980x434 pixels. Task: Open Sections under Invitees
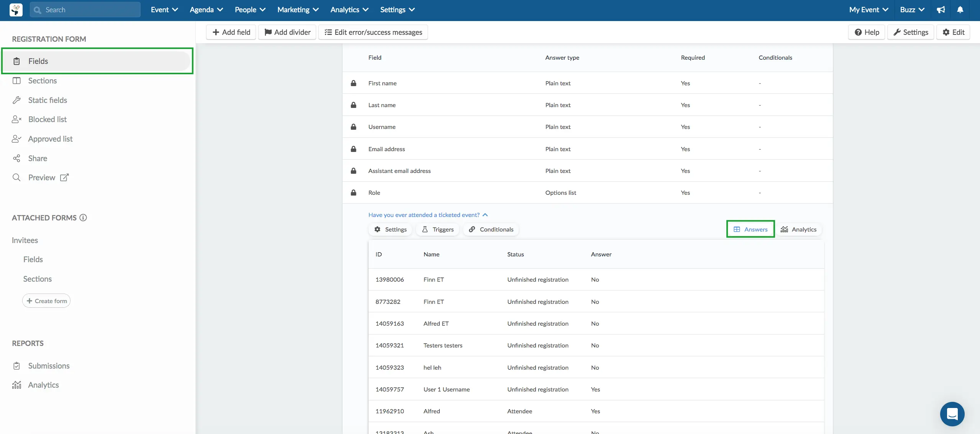pos(37,279)
